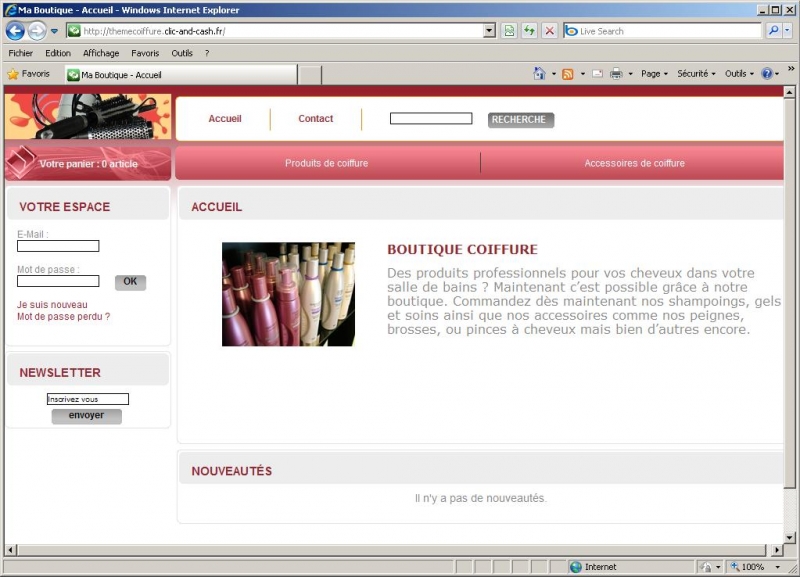Click the horizontal scrollbar right arrow
Viewport: 800px width, 577px height.
pos(777,549)
